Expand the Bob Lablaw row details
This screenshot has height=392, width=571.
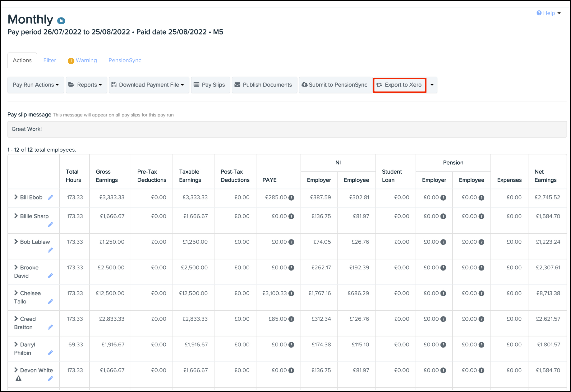click(x=16, y=242)
